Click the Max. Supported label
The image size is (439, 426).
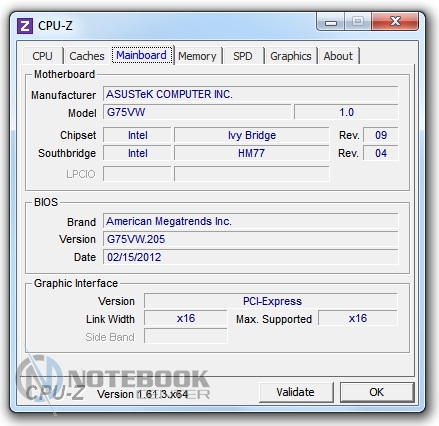274,319
